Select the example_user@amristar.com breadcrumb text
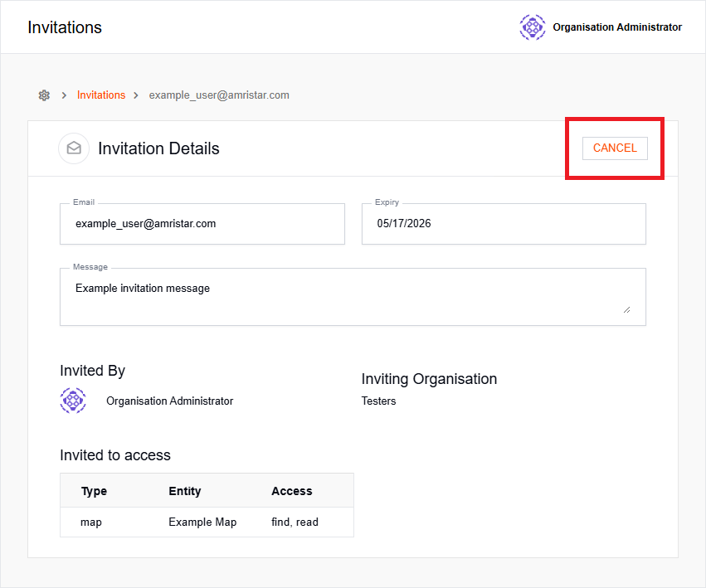Image resolution: width=706 pixels, height=588 pixels. pos(219,95)
